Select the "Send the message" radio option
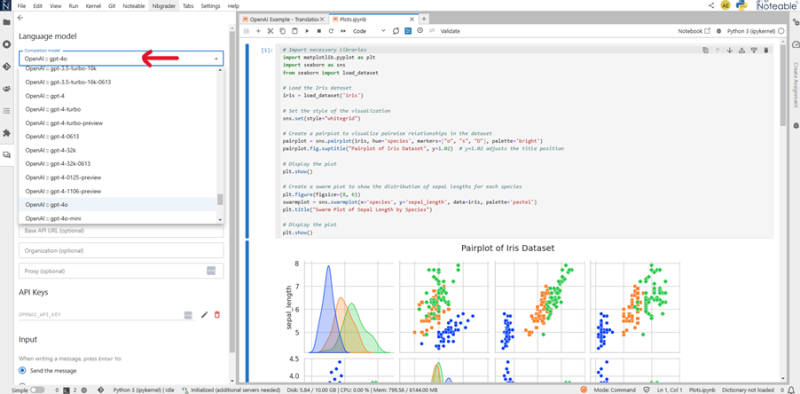 22,371
